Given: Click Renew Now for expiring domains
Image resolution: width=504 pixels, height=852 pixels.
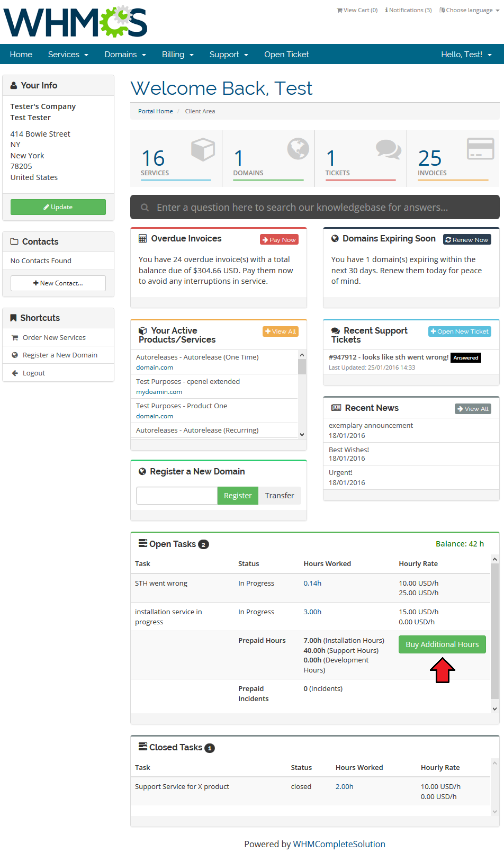Looking at the screenshot, I should pos(467,240).
